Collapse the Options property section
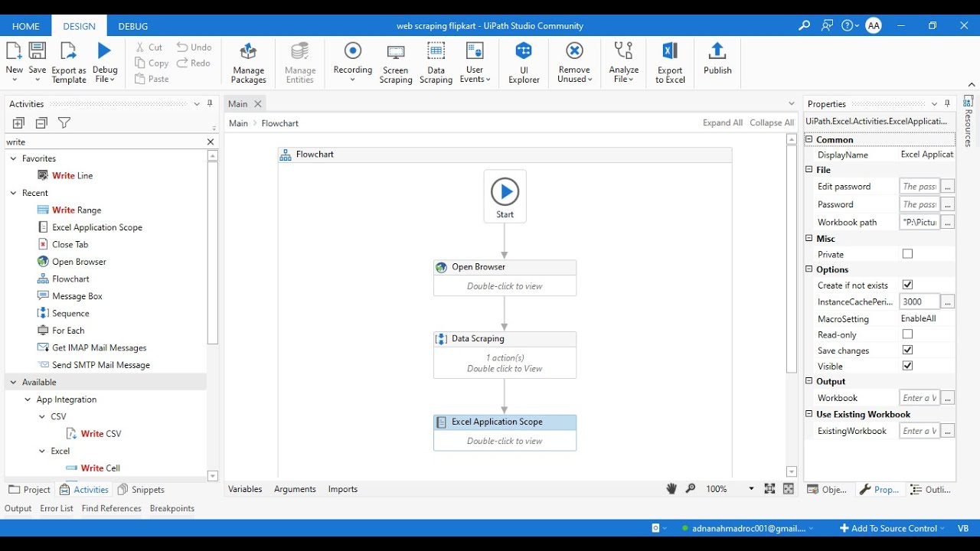This screenshot has height=551, width=980. tap(808, 269)
